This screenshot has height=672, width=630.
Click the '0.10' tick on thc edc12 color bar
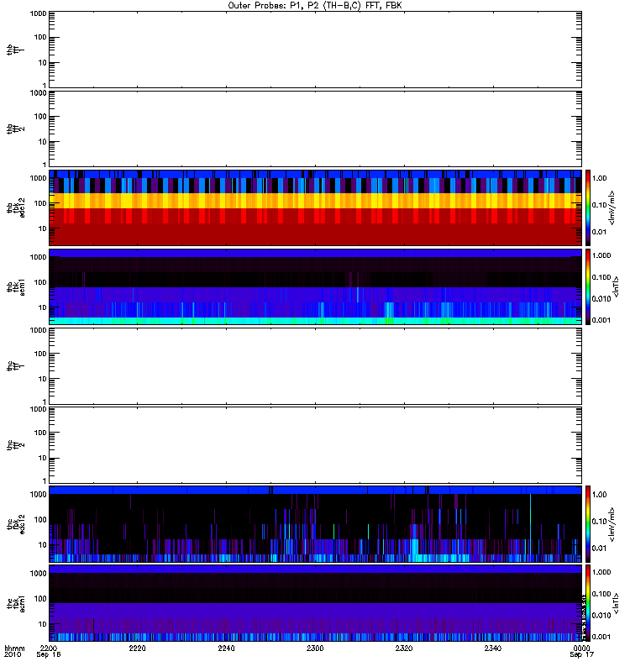[599, 521]
